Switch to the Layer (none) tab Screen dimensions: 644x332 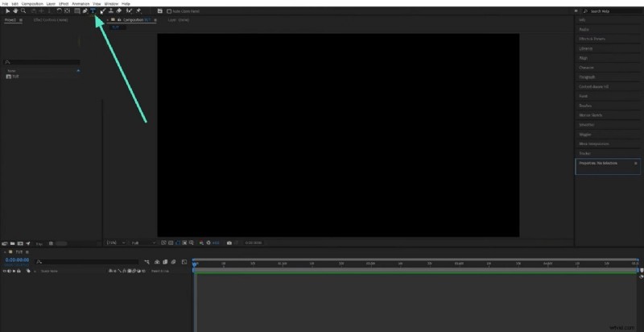[179, 19]
